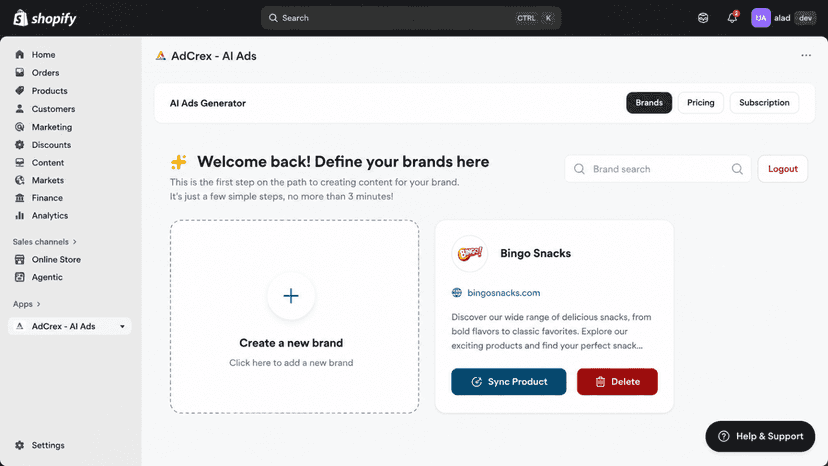828x466 pixels.
Task: Open Online Store sales channel
Action: pos(56,259)
